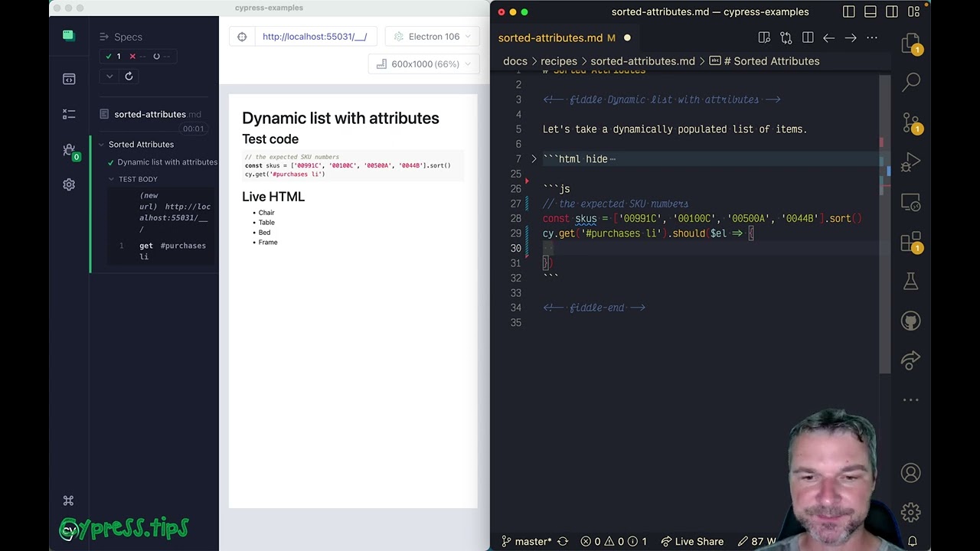Image resolution: width=980 pixels, height=551 pixels.
Task: Toggle VS Code secondary side bar layout
Action: 892,12
